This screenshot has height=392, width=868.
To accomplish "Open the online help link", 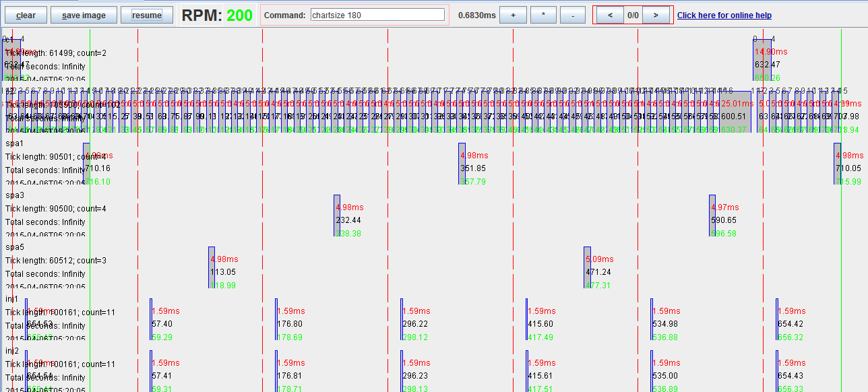I will tap(724, 15).
